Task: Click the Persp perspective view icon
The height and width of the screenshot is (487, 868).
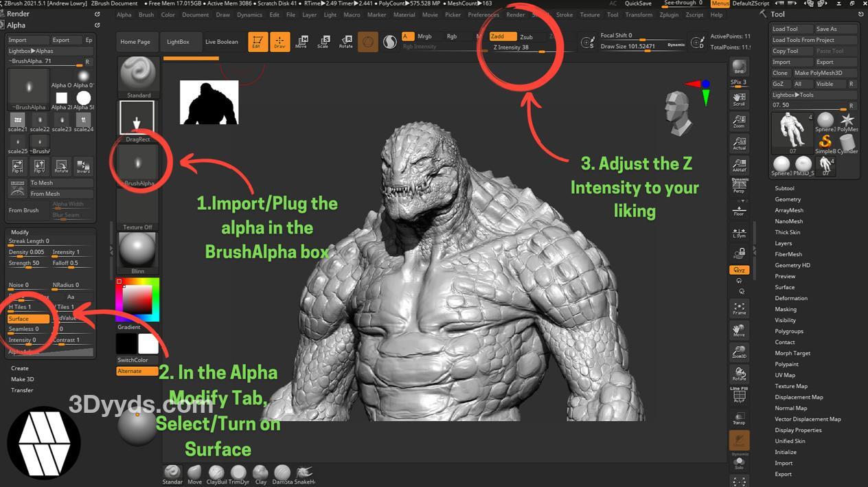Action: [739, 185]
